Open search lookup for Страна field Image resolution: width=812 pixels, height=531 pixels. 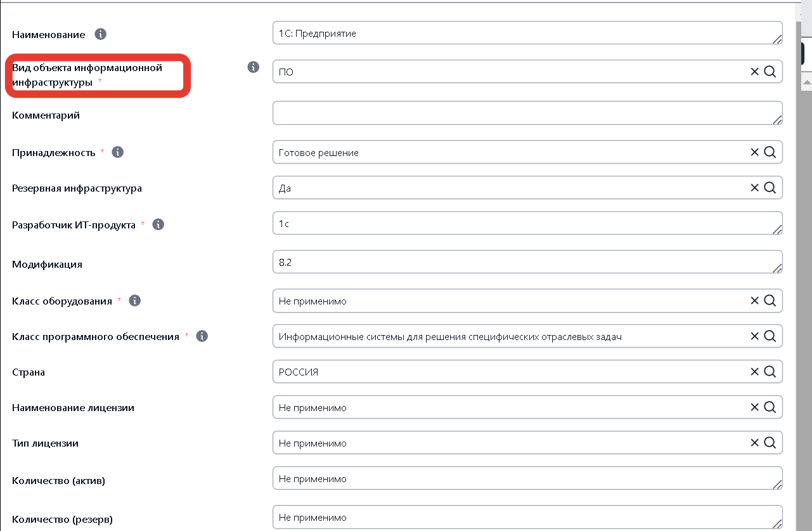(770, 372)
